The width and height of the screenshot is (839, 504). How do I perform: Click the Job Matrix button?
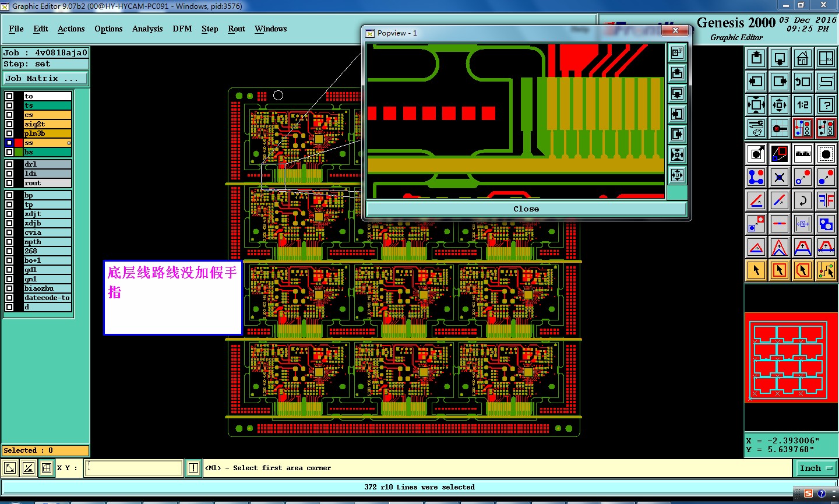(45, 78)
